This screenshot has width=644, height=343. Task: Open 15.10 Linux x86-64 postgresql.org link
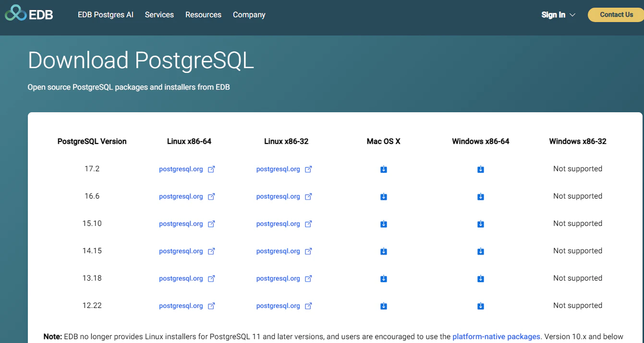coord(187,224)
